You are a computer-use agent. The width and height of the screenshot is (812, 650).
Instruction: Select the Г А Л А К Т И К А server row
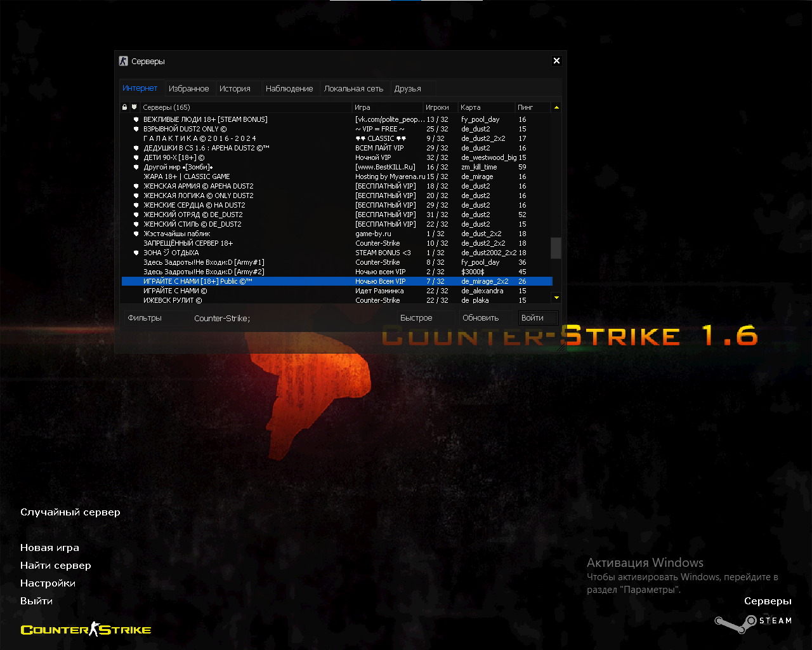click(x=337, y=138)
